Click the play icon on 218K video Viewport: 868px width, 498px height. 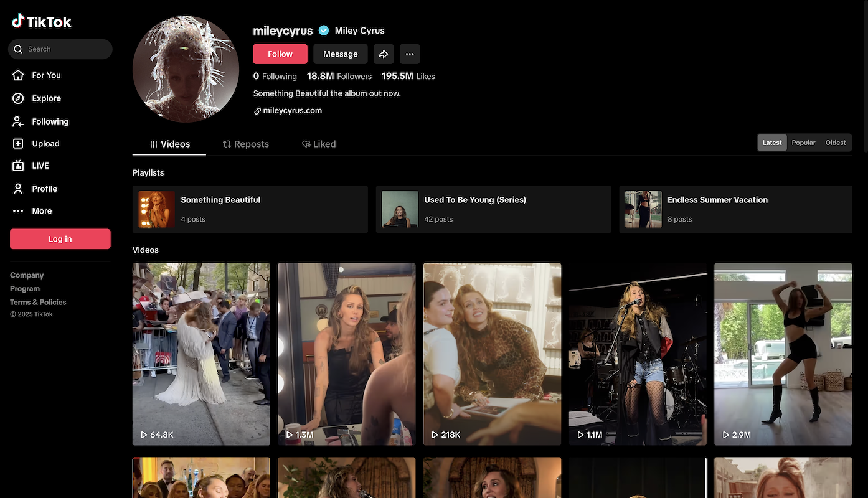pos(435,435)
